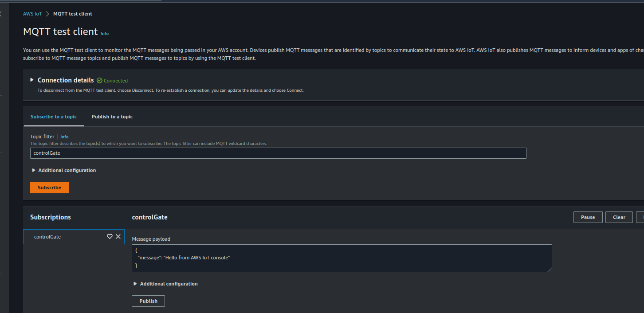
Task: Switch to the Publish to a topic tab
Action: tap(112, 117)
